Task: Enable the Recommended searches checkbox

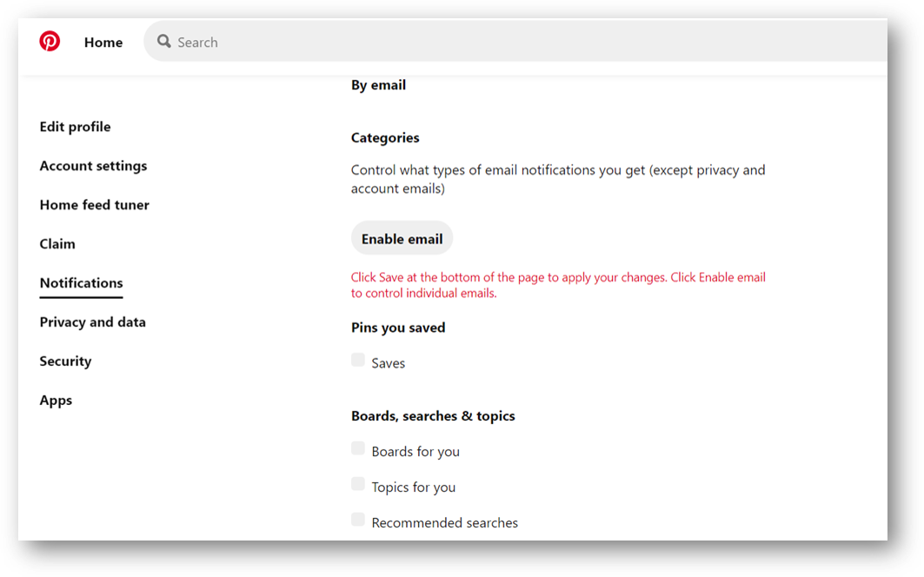Action: point(358,520)
